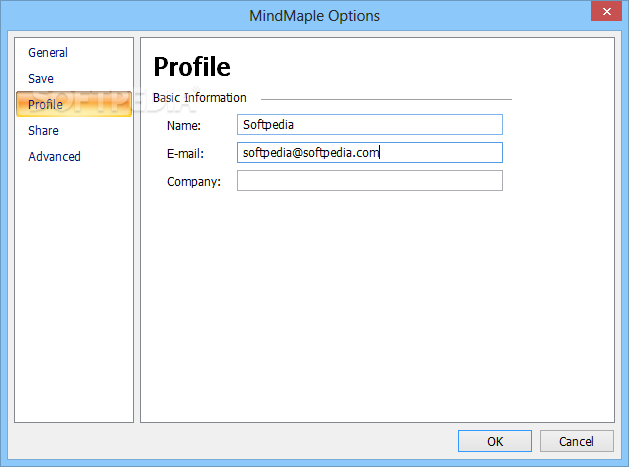Viewport: 629px width, 467px height.
Task: Close the MindMaple Options window
Action: pyautogui.click(x=607, y=11)
